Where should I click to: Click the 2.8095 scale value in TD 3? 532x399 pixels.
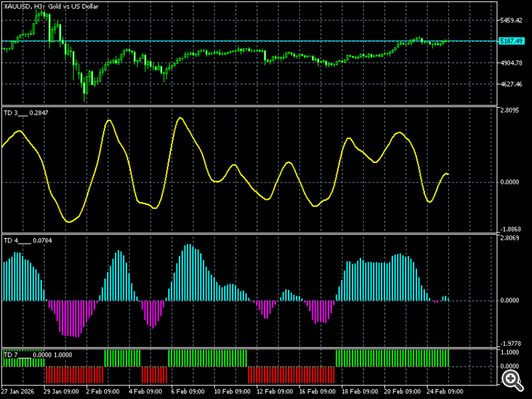(509, 111)
